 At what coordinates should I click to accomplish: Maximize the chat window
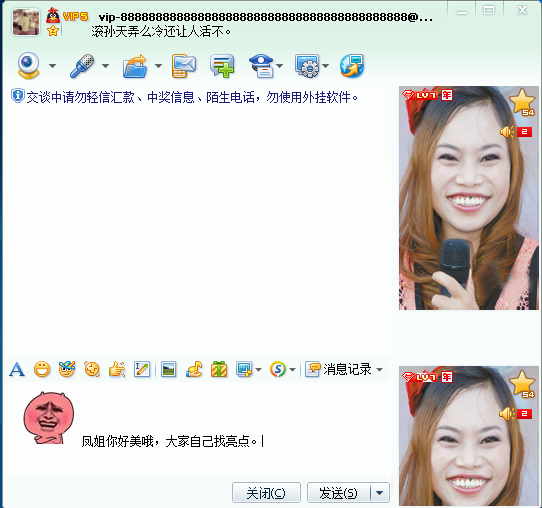(x=489, y=11)
